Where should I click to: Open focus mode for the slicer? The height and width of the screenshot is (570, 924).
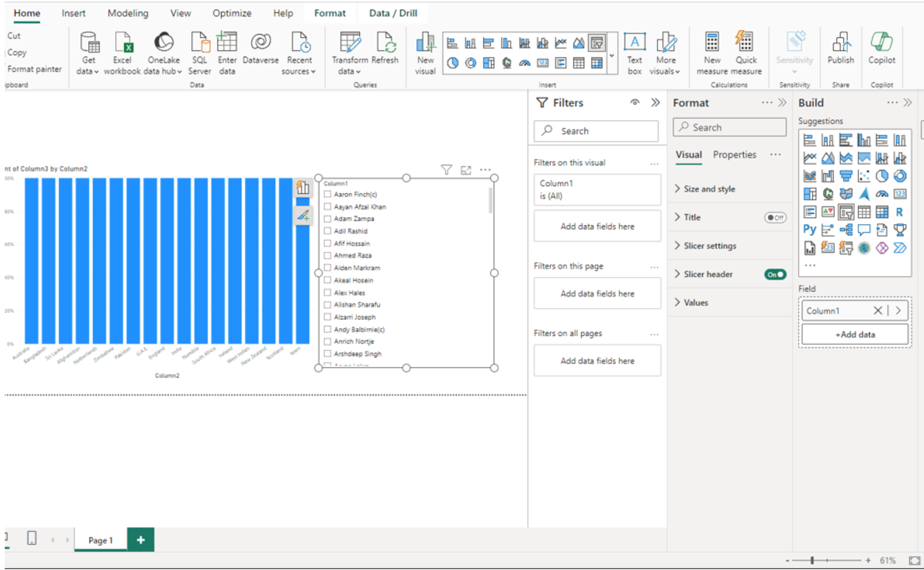(466, 170)
